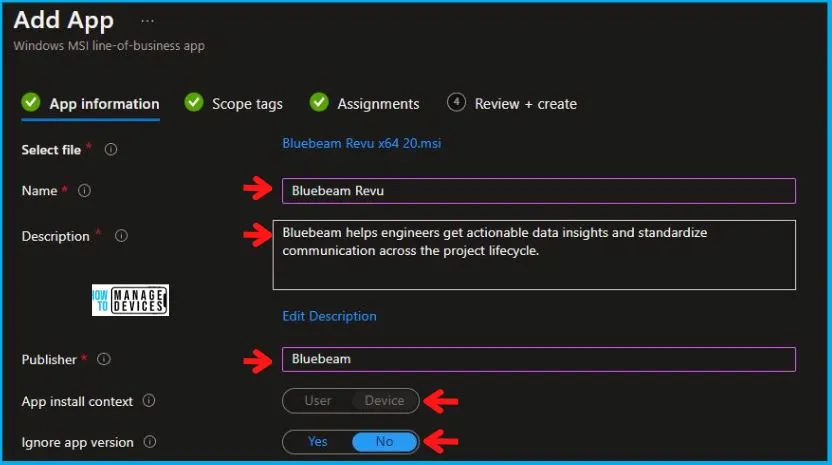This screenshot has width=832, height=465.
Task: Set Ignore app version to No
Action: (x=385, y=442)
